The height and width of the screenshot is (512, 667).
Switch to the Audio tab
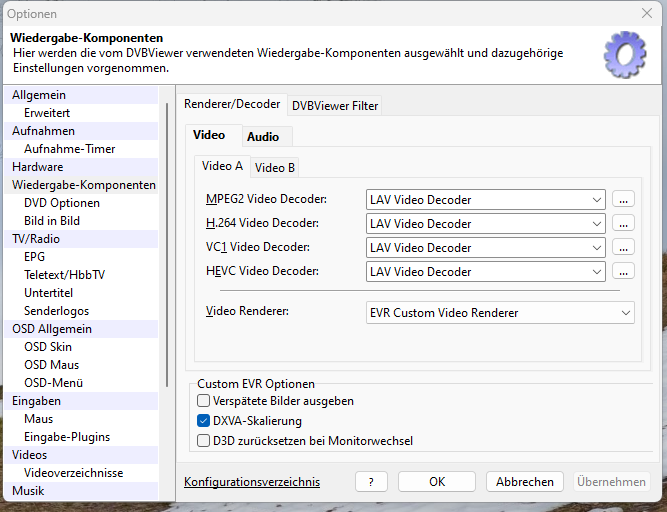coord(263,137)
